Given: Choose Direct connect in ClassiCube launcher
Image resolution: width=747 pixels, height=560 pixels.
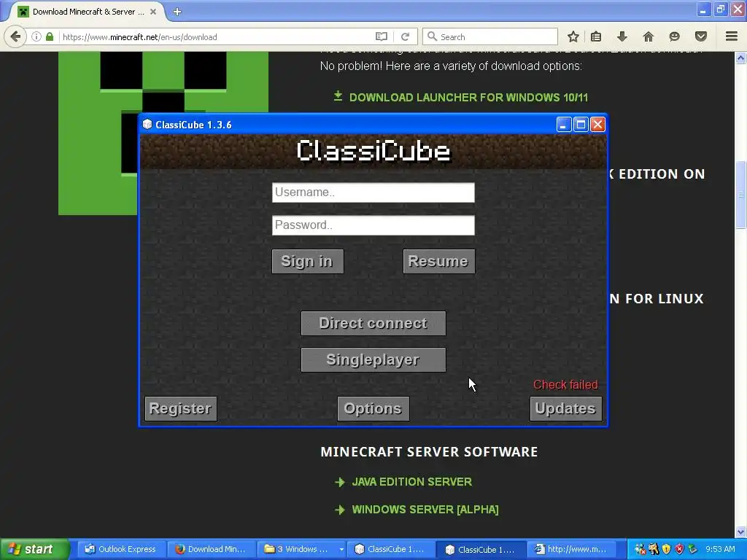Looking at the screenshot, I should point(373,323).
